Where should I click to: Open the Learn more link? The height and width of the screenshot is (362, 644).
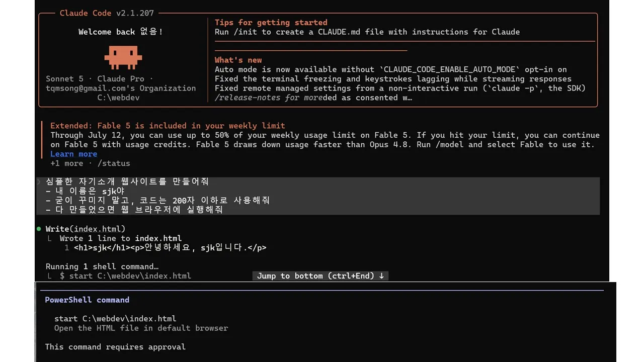pyautogui.click(x=73, y=154)
